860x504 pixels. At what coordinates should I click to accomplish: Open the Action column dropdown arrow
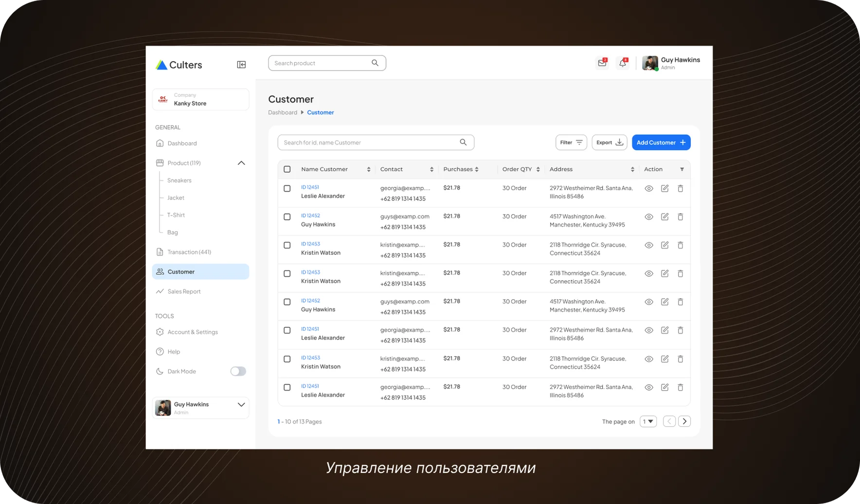pos(682,169)
